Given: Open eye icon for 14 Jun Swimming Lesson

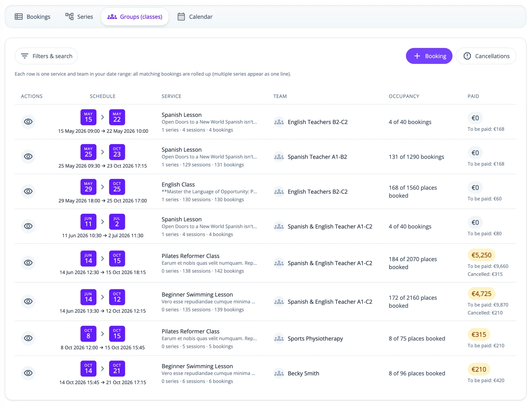Looking at the screenshot, I should 28,301.
